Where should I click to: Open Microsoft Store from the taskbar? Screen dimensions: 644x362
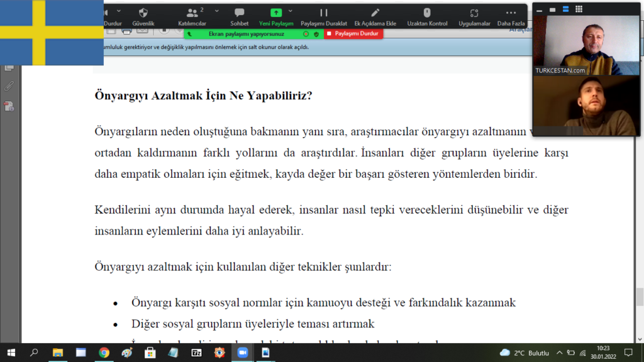pos(150,353)
